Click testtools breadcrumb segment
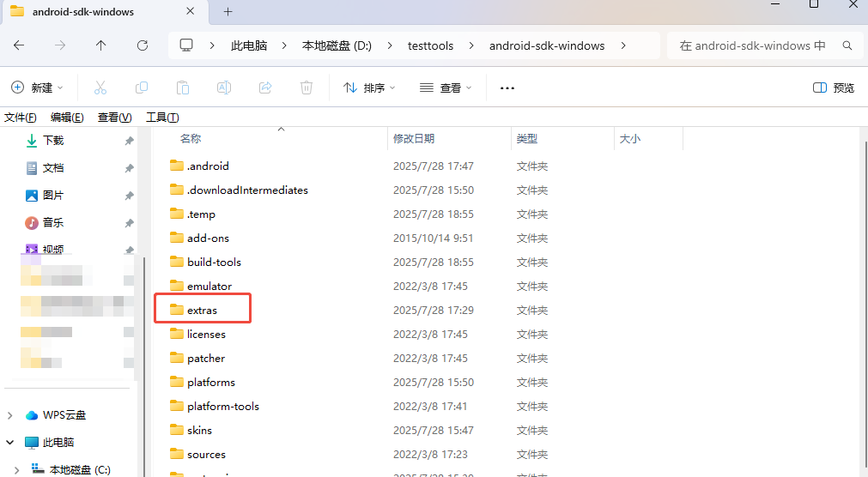 (x=431, y=45)
